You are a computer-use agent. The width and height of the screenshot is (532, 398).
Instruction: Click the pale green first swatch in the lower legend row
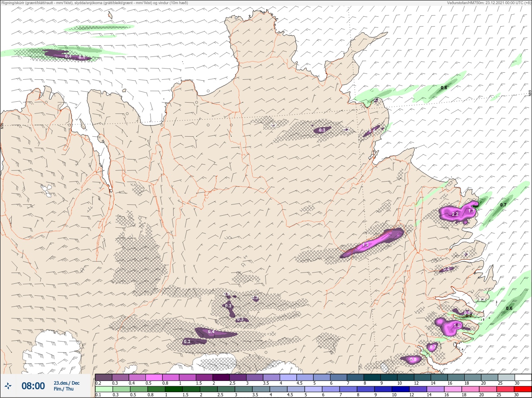click(103, 389)
